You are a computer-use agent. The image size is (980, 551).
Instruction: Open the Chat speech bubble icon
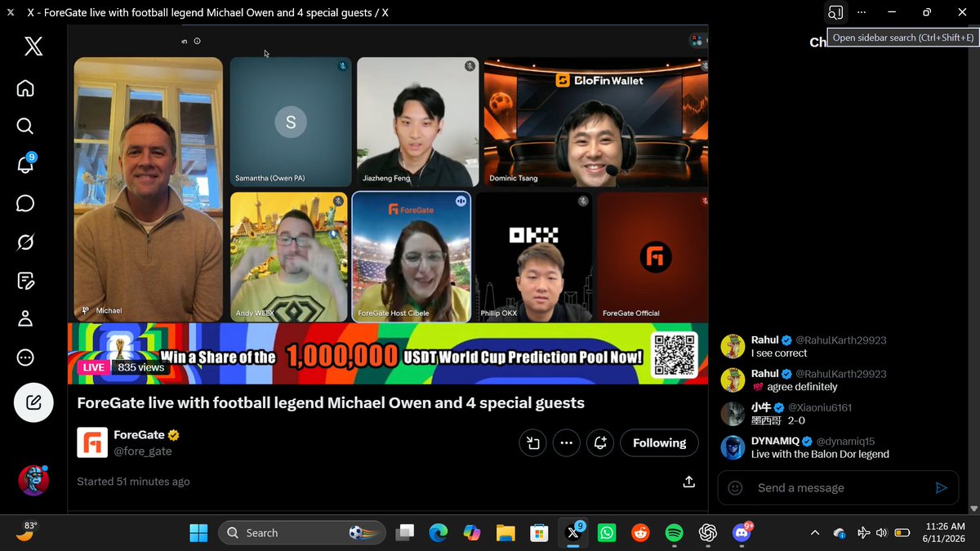tap(25, 203)
